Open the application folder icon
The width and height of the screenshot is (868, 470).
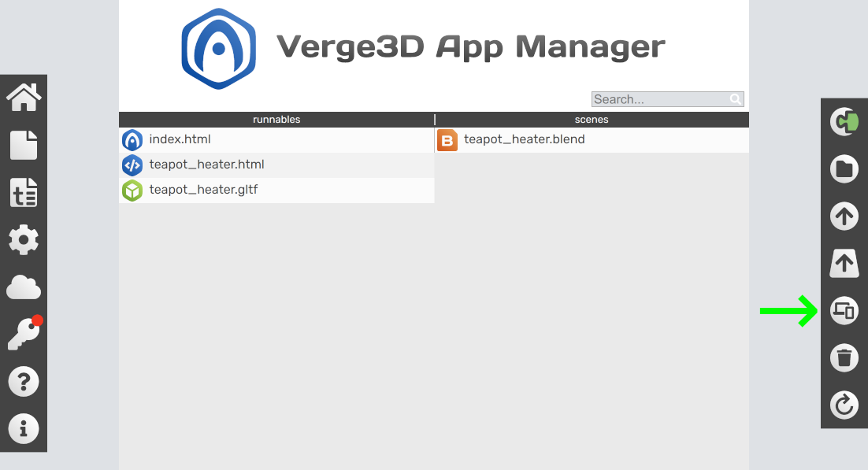tap(844, 168)
